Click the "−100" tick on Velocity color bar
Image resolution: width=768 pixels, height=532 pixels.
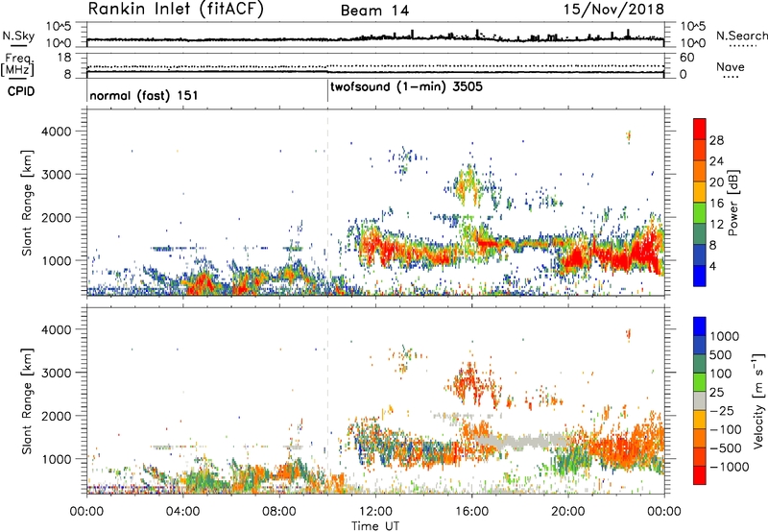(726, 429)
